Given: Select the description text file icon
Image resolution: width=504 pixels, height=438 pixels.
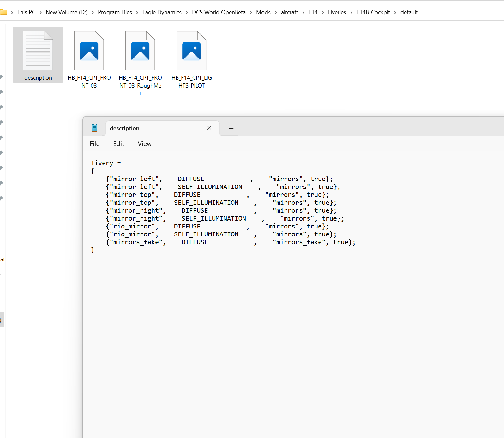Looking at the screenshot, I should click(x=38, y=55).
